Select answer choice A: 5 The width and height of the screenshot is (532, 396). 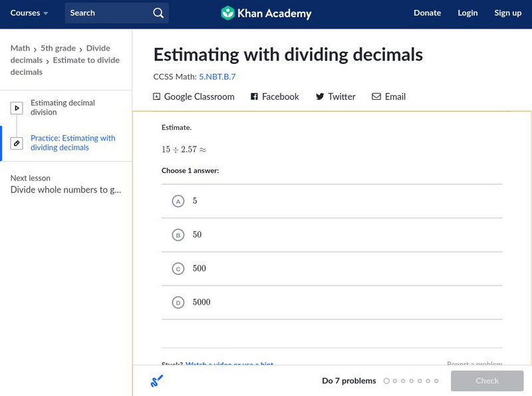tap(178, 201)
